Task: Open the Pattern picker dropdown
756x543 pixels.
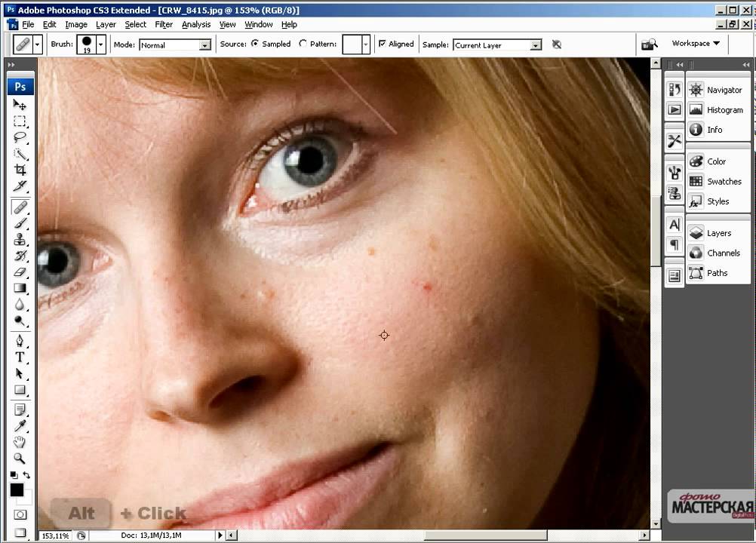Action: tap(365, 44)
